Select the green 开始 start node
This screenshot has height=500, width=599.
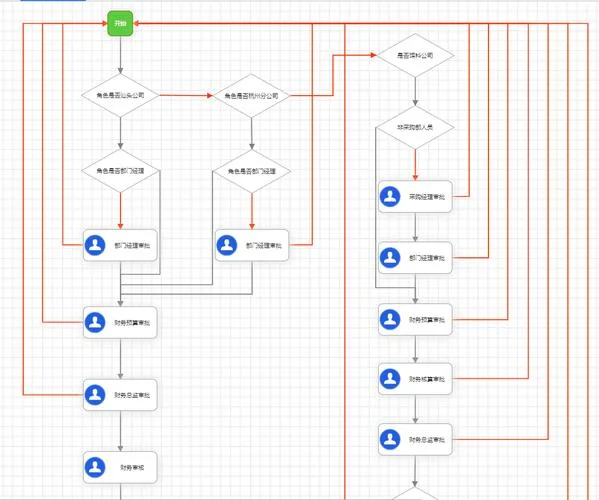coord(120,23)
